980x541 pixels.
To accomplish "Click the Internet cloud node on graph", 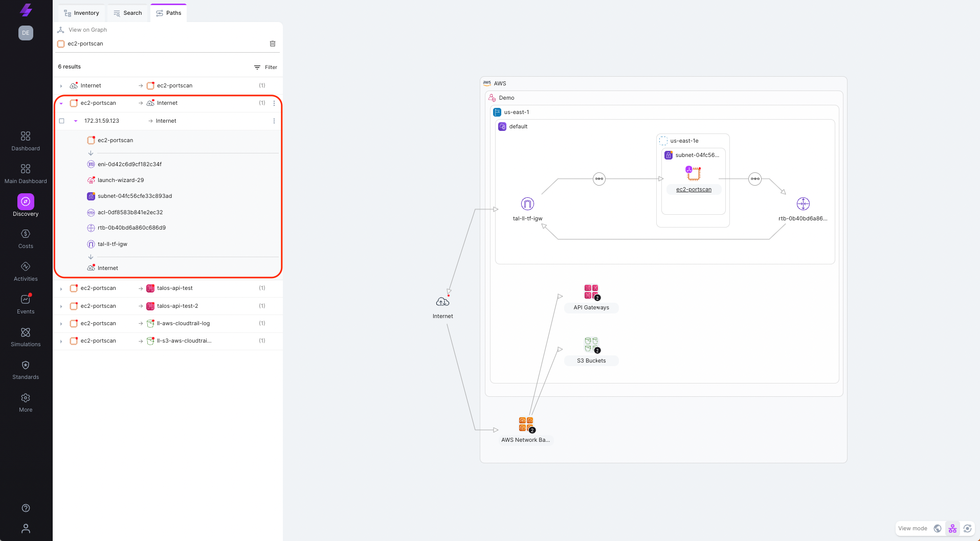I will pos(442,302).
